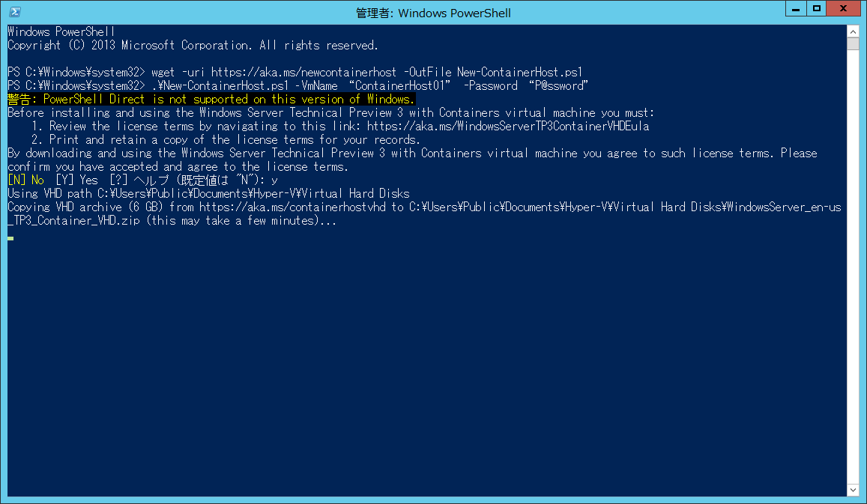Click the WindowsServerTP3ContainerVHDEula license URL
Viewport: 867px width, 504px height.
pos(507,126)
